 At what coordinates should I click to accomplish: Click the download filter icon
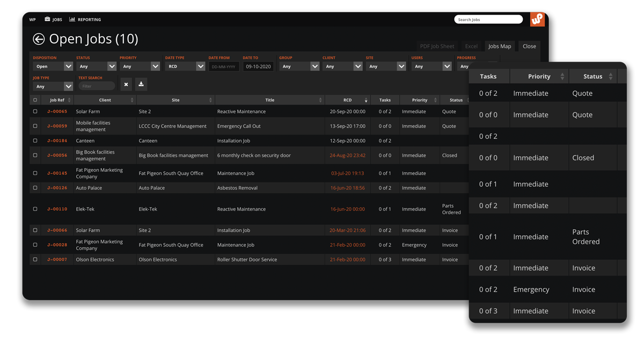(x=141, y=84)
